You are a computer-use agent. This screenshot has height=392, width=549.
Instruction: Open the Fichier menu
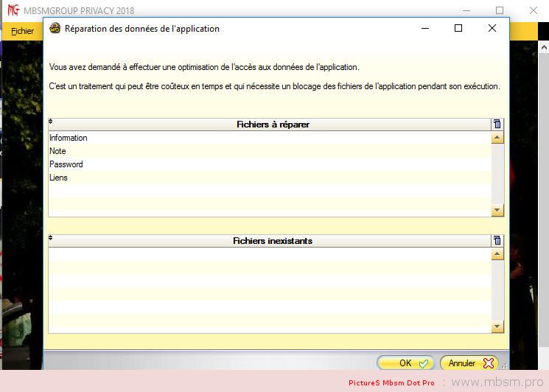pos(23,31)
